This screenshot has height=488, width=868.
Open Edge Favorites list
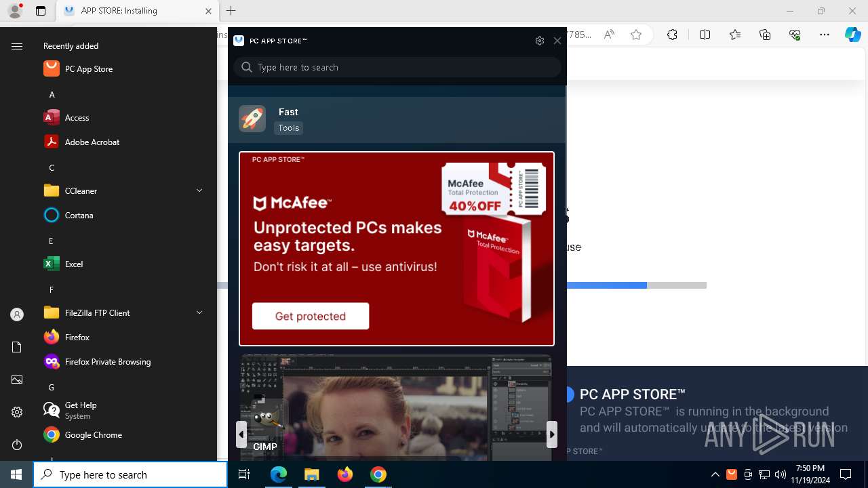(x=735, y=35)
